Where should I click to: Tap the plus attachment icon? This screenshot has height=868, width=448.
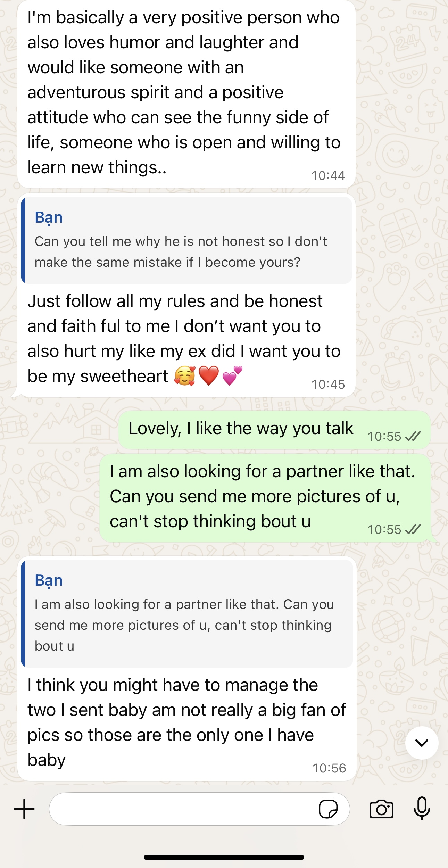point(24,809)
